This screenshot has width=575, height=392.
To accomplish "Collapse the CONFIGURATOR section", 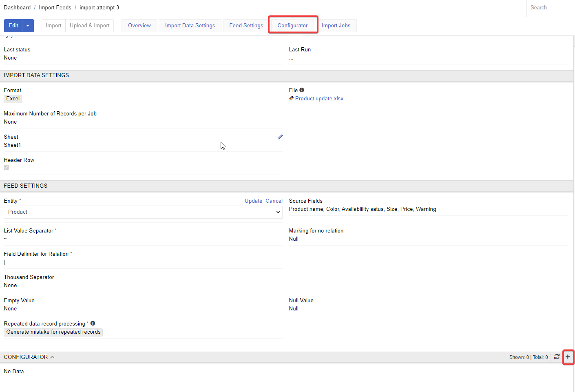I will pyautogui.click(x=52, y=357).
